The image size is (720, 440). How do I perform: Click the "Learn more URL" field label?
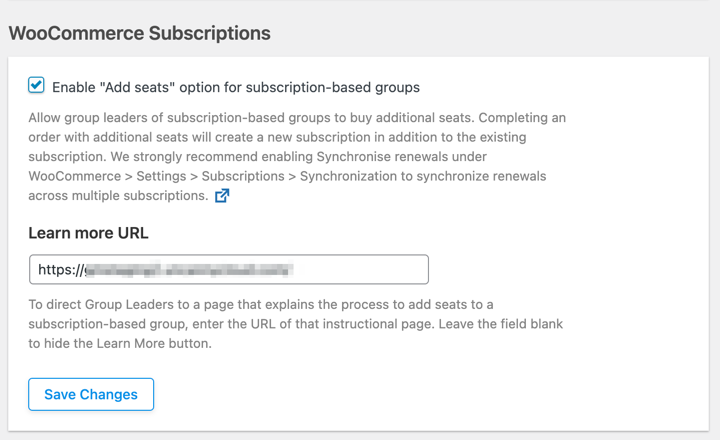click(88, 233)
